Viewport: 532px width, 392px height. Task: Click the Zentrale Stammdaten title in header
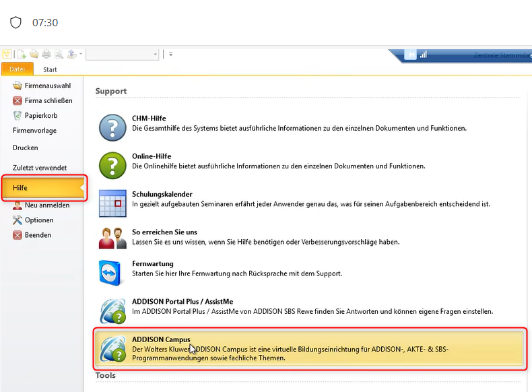point(502,55)
